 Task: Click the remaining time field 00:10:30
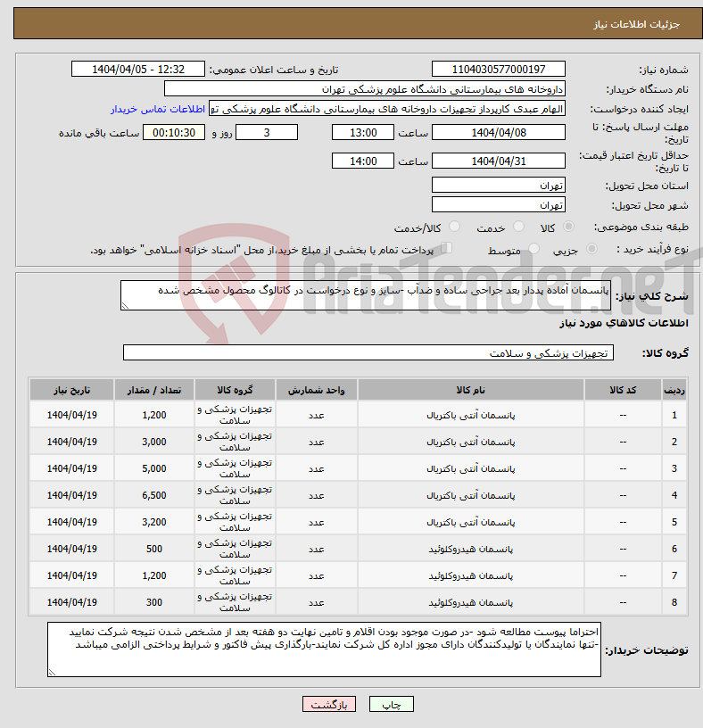174,132
